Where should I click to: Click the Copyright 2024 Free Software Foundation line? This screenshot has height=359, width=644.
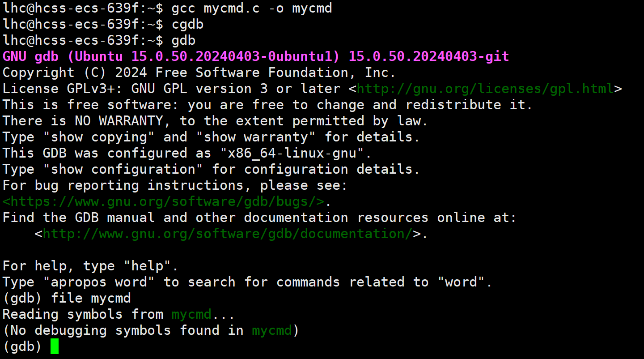199,73
